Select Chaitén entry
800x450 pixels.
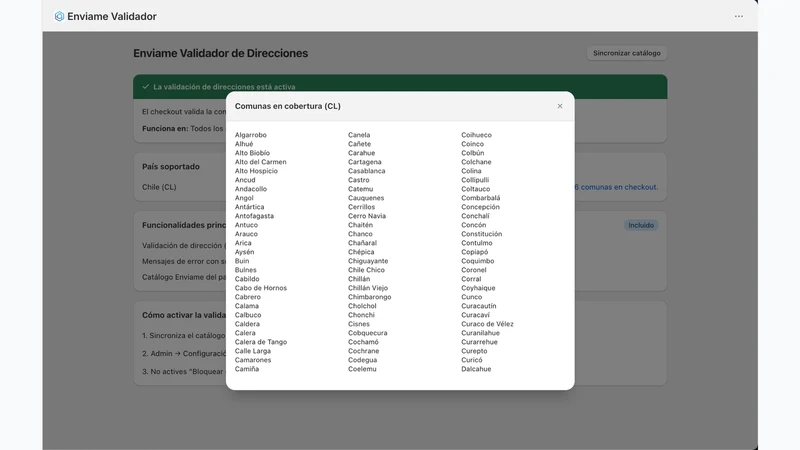[x=360, y=225]
